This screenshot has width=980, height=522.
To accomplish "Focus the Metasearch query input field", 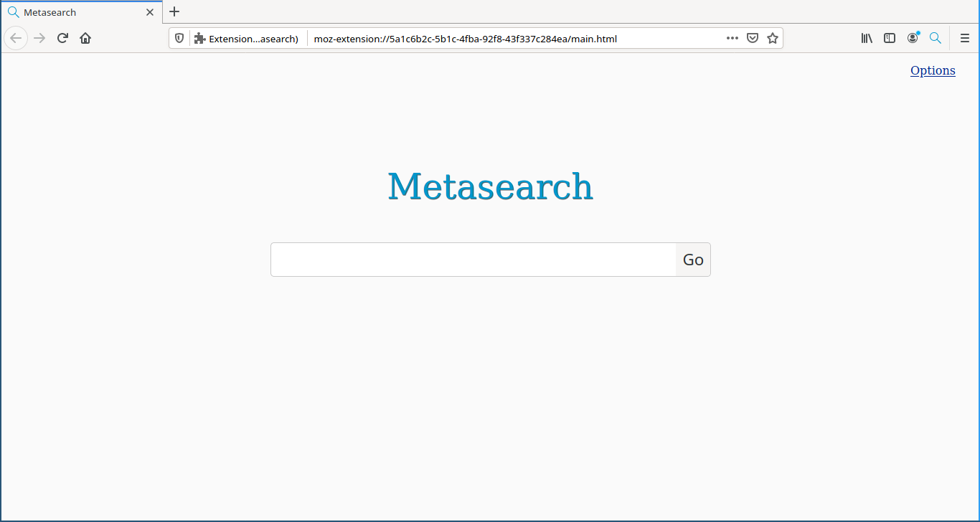I will 473,260.
